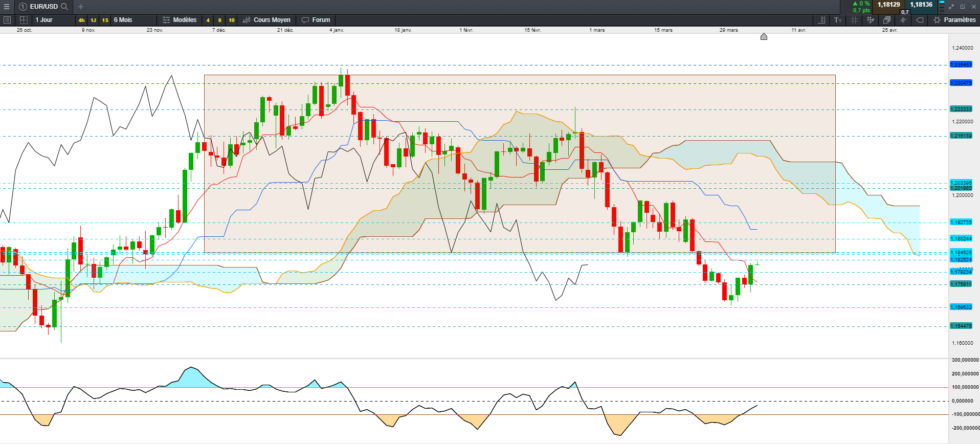Click the '23 nov.' date on time axis
The image size is (980, 444).
[x=154, y=30]
